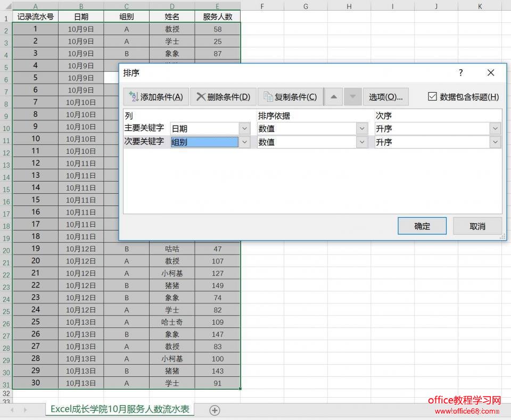Click the move condition up arrow
This screenshot has width=511, height=420.
tap(334, 96)
